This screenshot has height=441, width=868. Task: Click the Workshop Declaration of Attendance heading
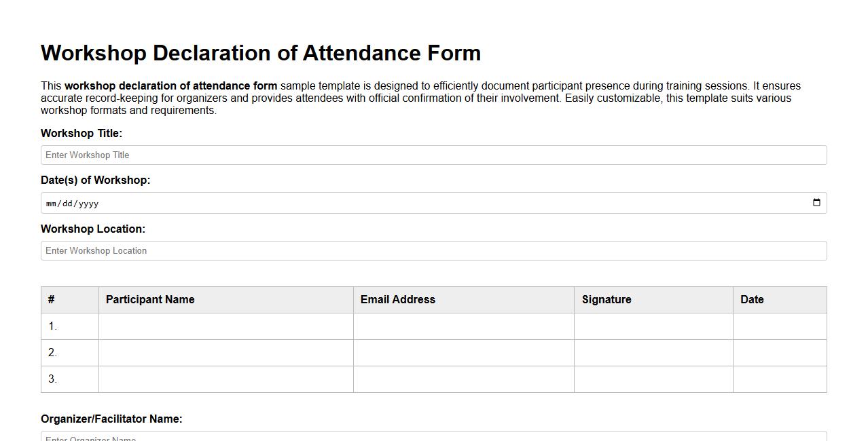click(x=260, y=53)
